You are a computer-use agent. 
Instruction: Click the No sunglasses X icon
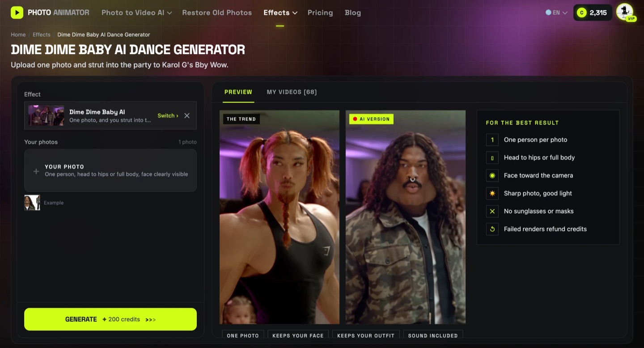492,211
